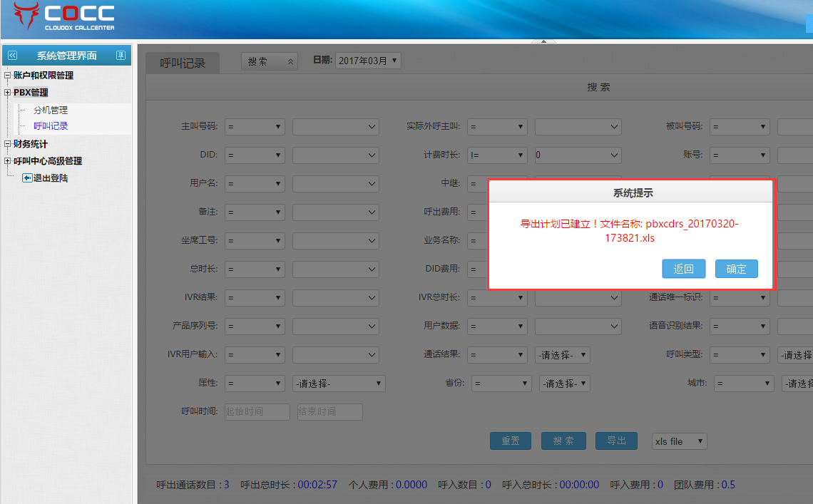Viewport: 813px width, 504px height.
Task: Click the 重置 reset button
Action: click(x=511, y=441)
